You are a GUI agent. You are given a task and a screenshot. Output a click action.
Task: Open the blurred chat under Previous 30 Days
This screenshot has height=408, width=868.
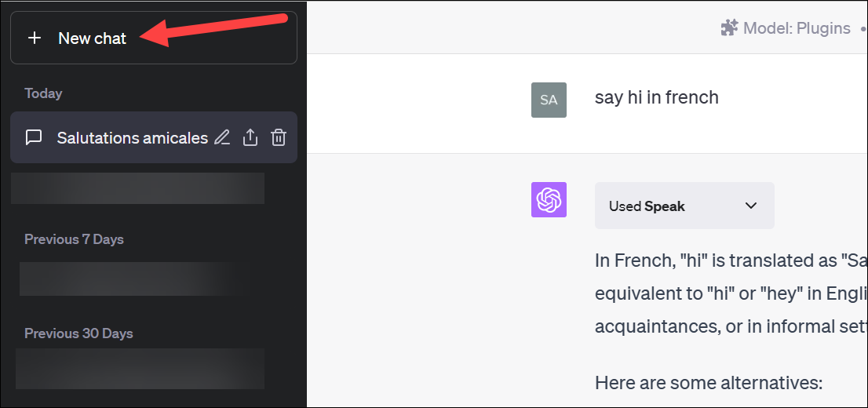point(140,369)
